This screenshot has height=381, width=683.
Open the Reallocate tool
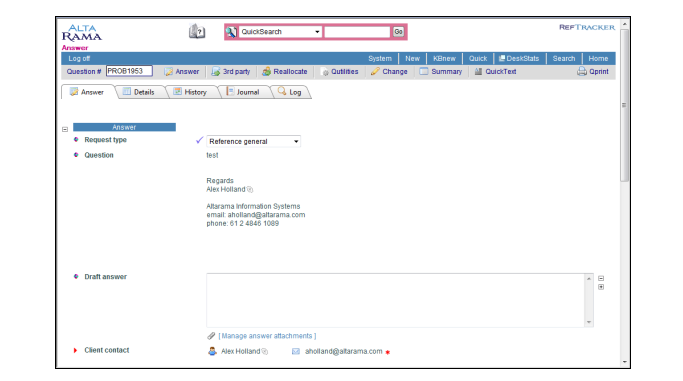coord(284,71)
